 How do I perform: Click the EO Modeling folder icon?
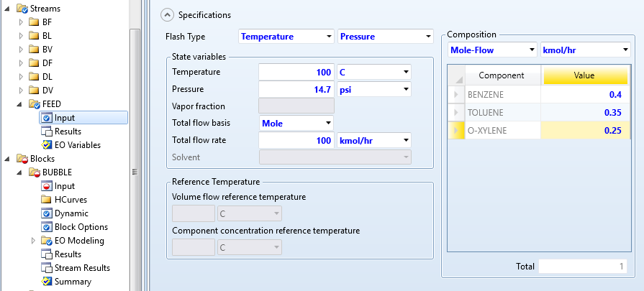coord(46,241)
